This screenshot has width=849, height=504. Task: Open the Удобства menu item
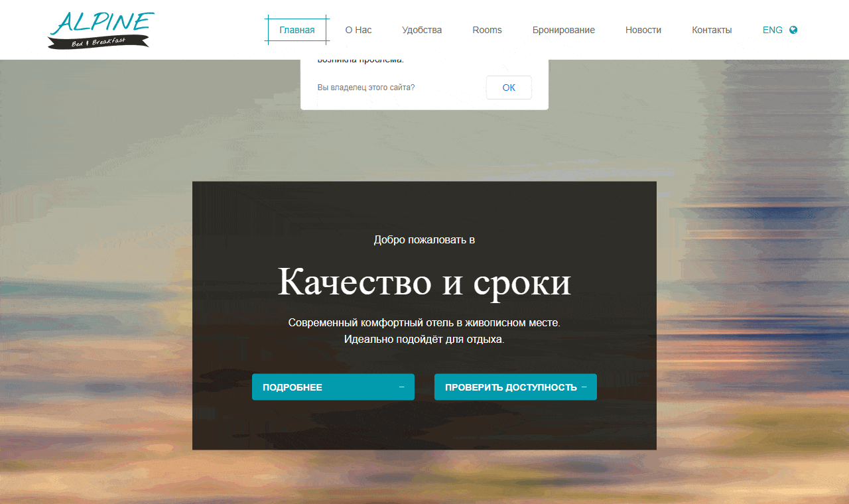422,30
